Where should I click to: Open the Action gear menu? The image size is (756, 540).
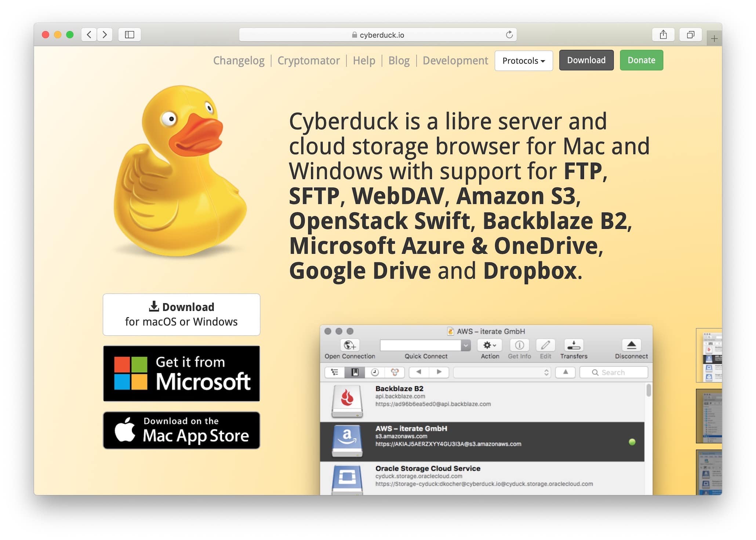(489, 345)
